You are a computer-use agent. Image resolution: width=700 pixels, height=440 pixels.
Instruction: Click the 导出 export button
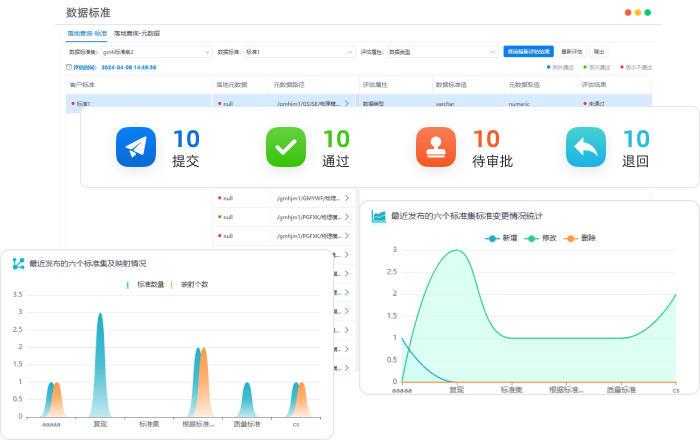click(599, 51)
